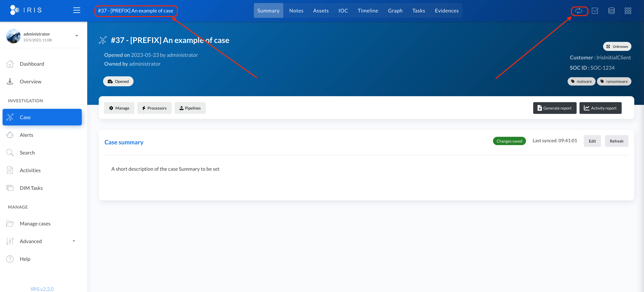Click the IRIS logo
This screenshot has width=644, height=292.
click(x=26, y=10)
